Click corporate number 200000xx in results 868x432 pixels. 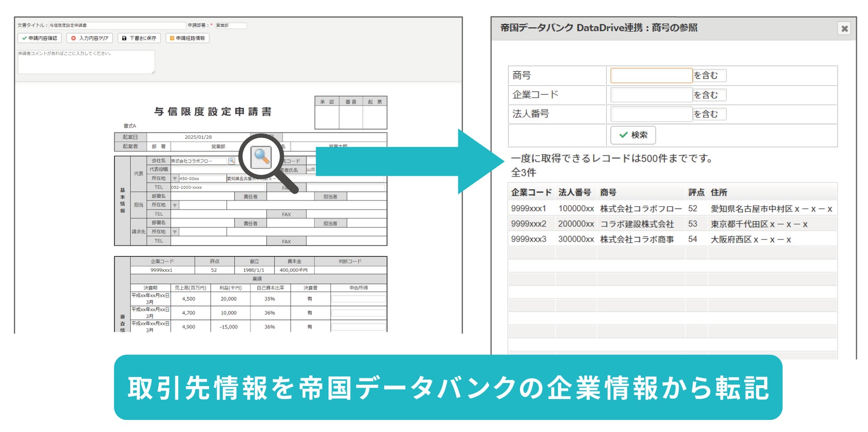(576, 224)
